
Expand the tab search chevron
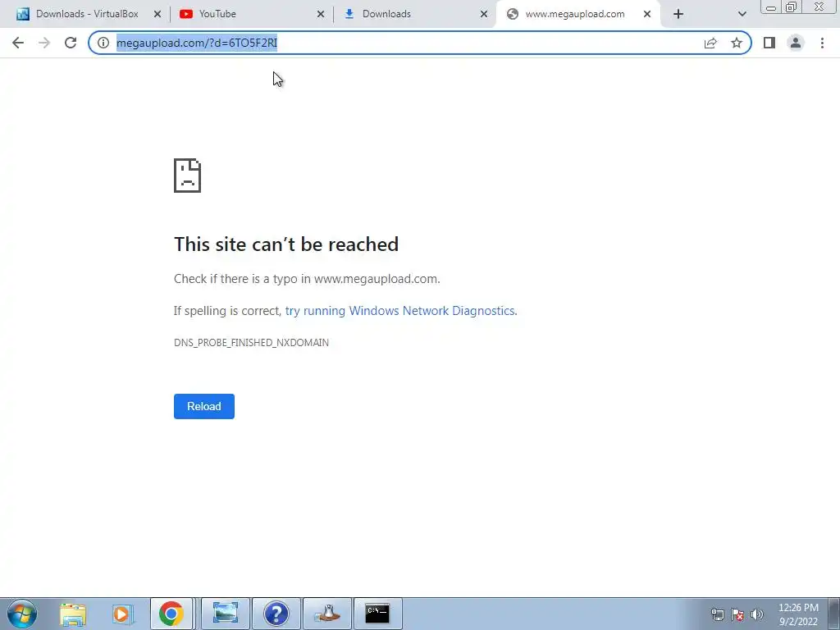[742, 14]
